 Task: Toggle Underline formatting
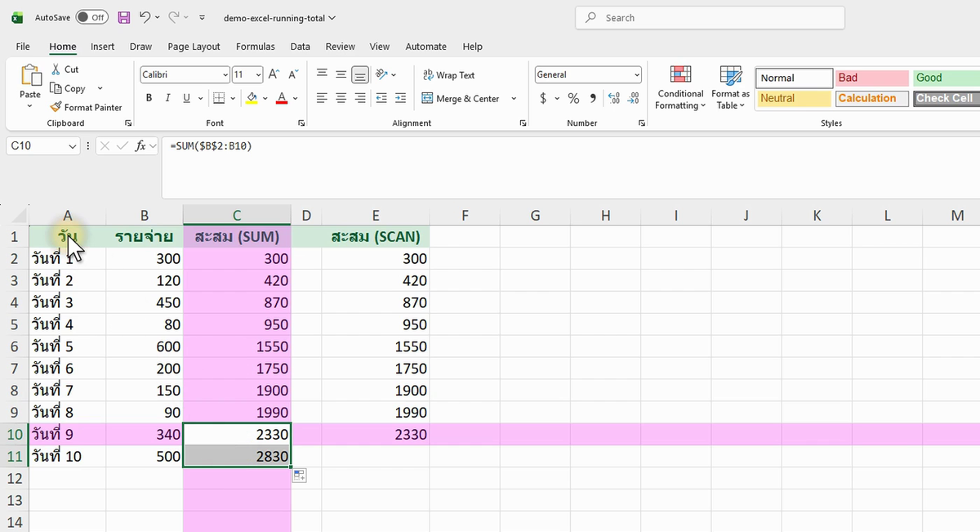[187, 98]
